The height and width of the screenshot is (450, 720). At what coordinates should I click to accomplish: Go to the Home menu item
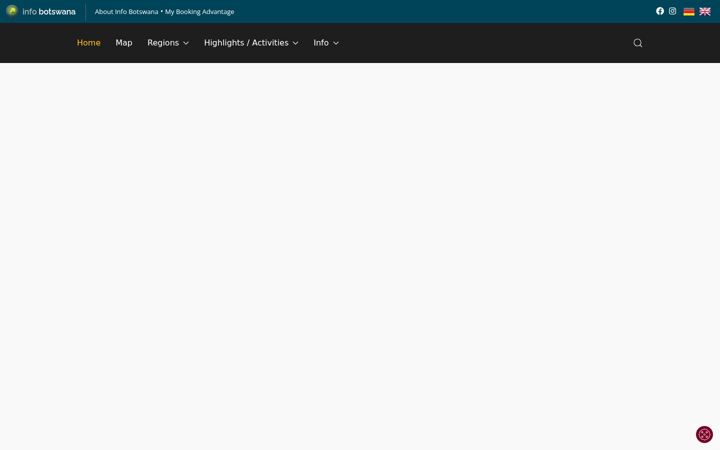coord(89,43)
